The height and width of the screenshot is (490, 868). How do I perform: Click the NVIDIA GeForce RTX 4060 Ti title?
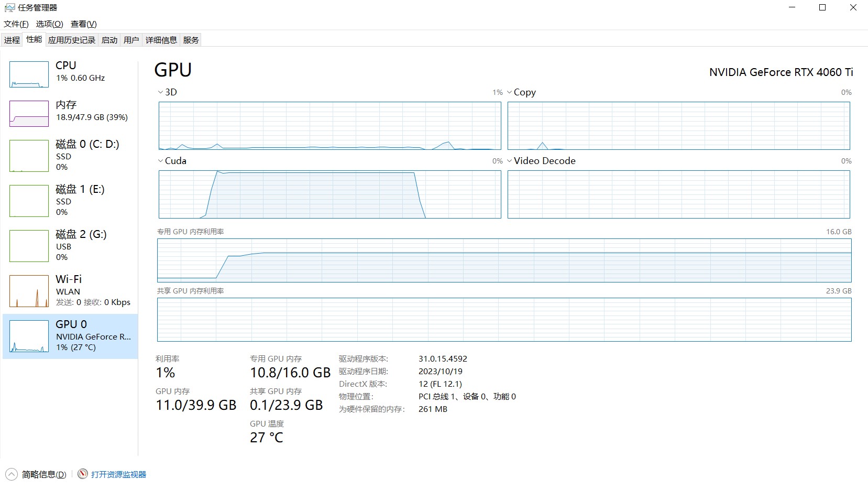[781, 72]
